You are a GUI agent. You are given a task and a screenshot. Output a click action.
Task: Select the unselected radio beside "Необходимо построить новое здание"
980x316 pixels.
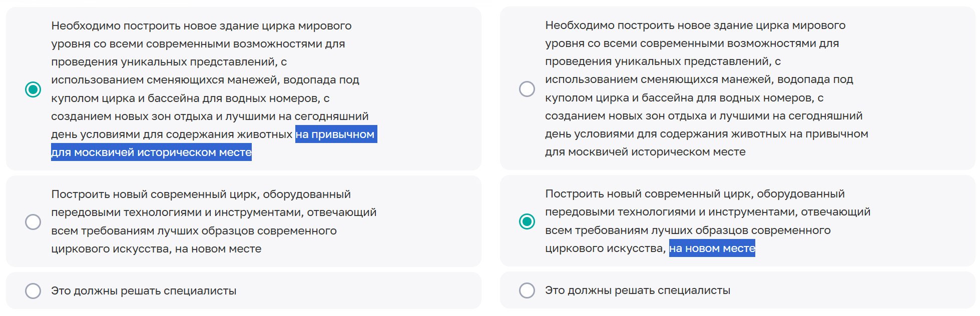point(527,89)
